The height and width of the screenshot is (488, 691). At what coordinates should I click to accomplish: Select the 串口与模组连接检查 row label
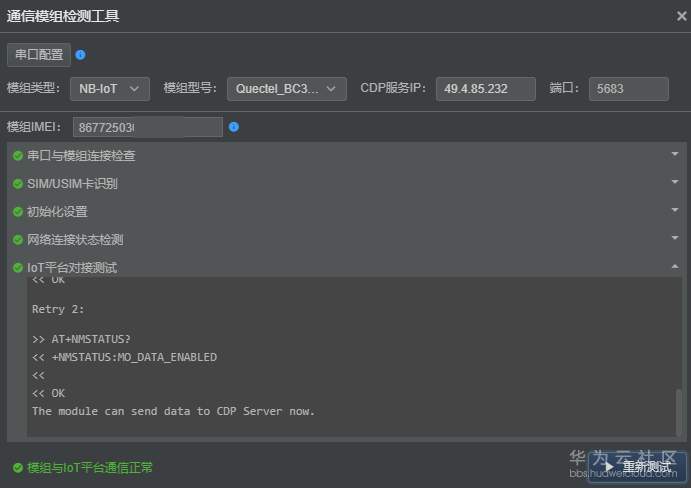click(x=81, y=156)
